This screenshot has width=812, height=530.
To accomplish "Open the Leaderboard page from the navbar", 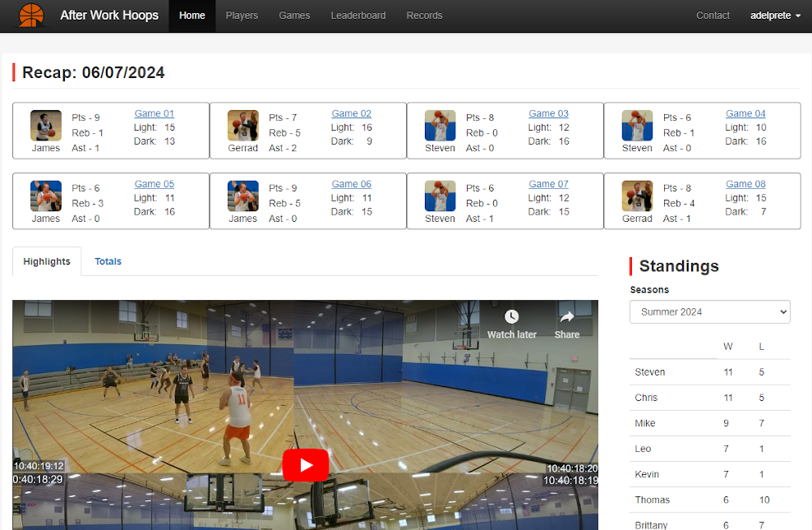I will point(358,15).
